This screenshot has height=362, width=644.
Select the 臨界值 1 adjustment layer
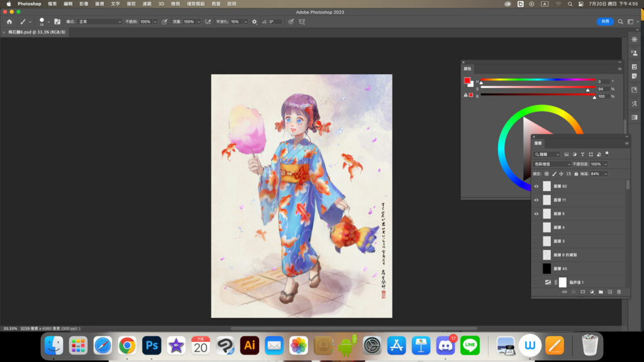click(x=579, y=282)
